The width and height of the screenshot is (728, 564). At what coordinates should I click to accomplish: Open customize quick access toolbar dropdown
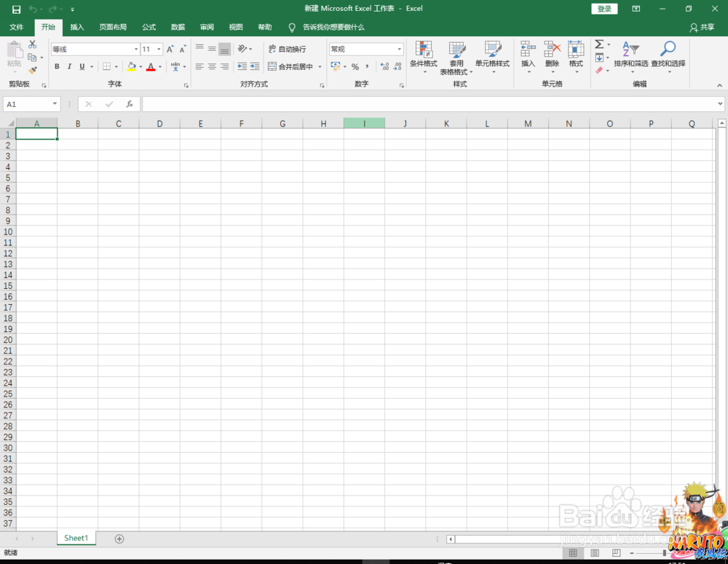(x=72, y=9)
